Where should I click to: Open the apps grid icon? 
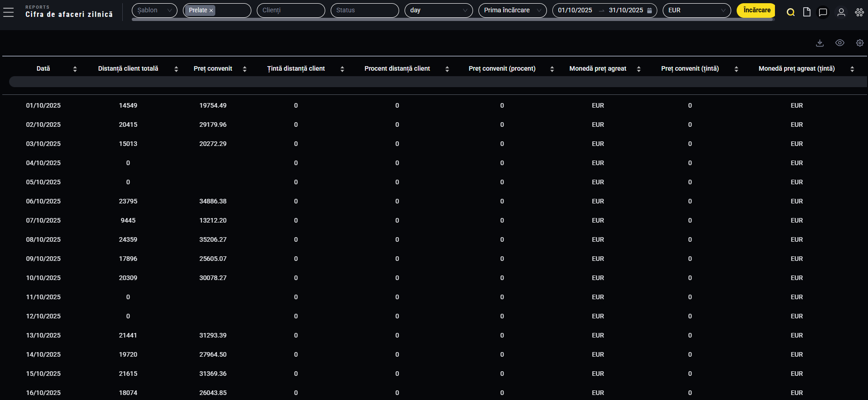tap(859, 12)
